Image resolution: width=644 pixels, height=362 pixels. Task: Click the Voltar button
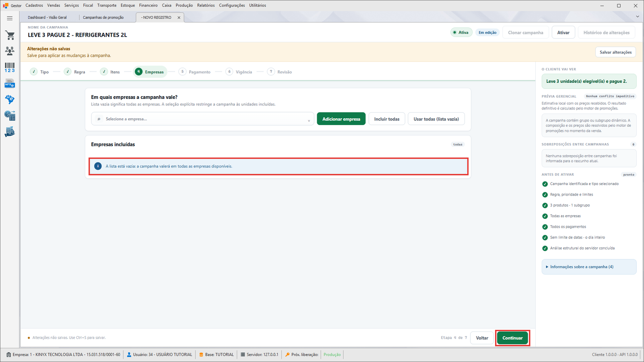pyautogui.click(x=482, y=338)
